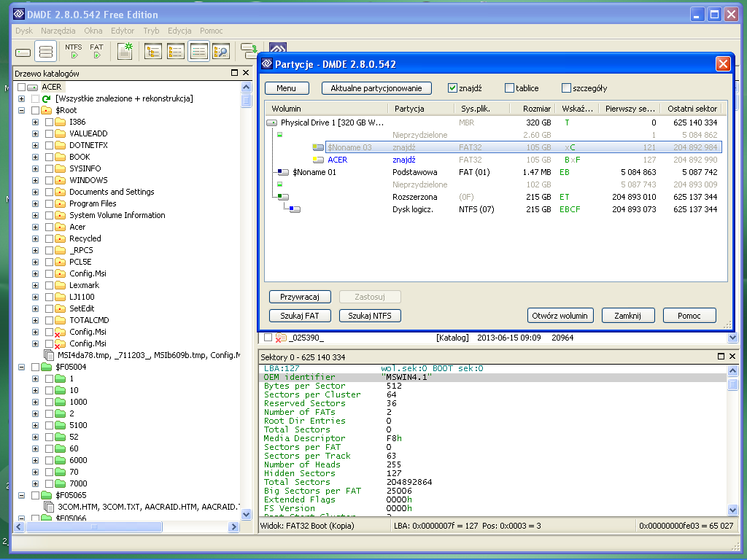Click the select disk toolbar icon
The width and height of the screenshot is (747, 560).
23,52
